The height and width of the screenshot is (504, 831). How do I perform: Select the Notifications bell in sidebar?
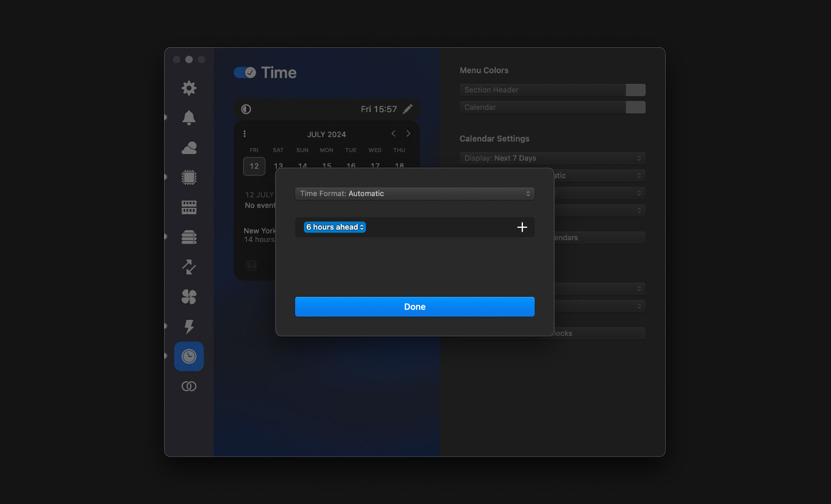[189, 117]
